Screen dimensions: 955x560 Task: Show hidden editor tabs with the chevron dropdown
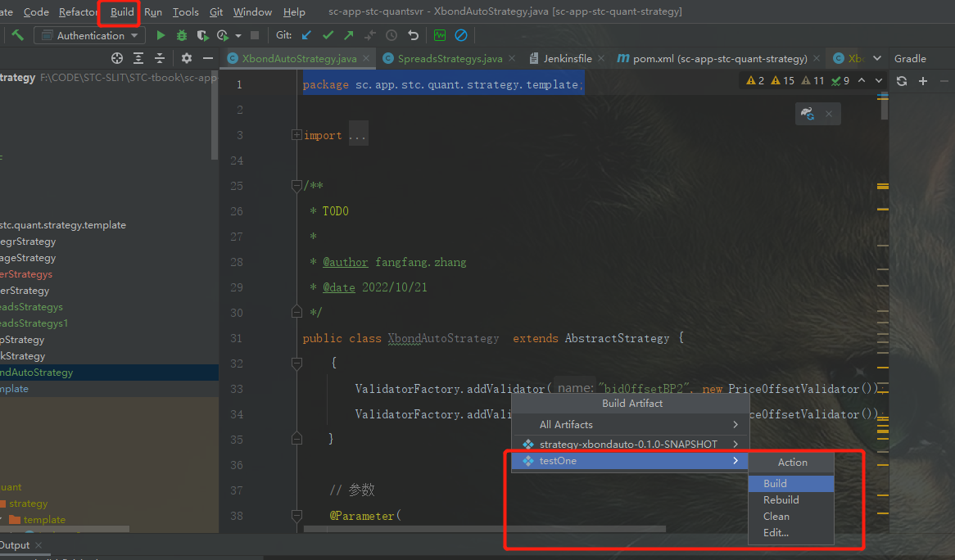(x=877, y=58)
